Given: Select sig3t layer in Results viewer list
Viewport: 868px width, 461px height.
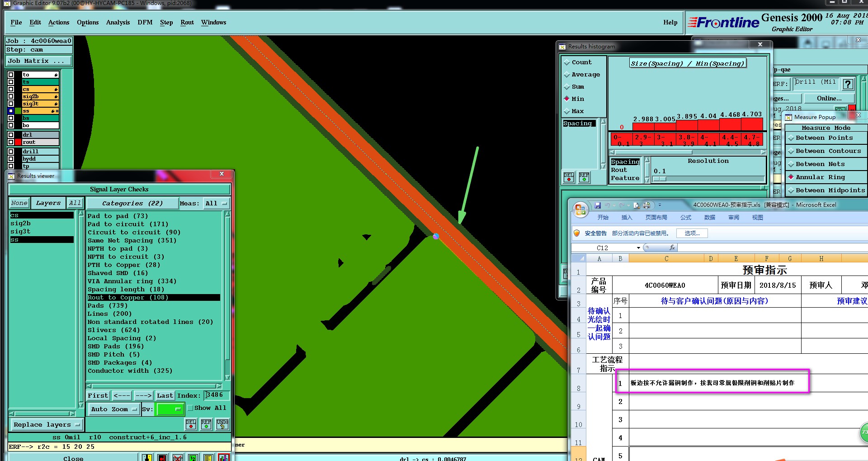Looking at the screenshot, I should (20, 232).
